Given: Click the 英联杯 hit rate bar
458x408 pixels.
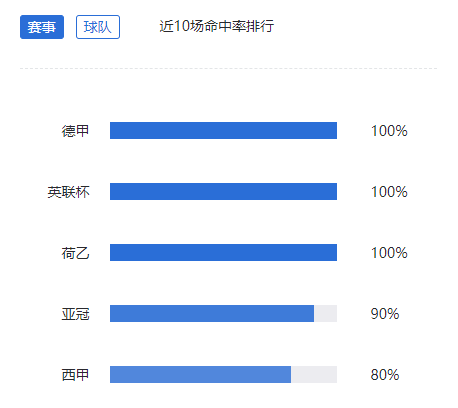Looking at the screenshot, I should [x=223, y=191].
